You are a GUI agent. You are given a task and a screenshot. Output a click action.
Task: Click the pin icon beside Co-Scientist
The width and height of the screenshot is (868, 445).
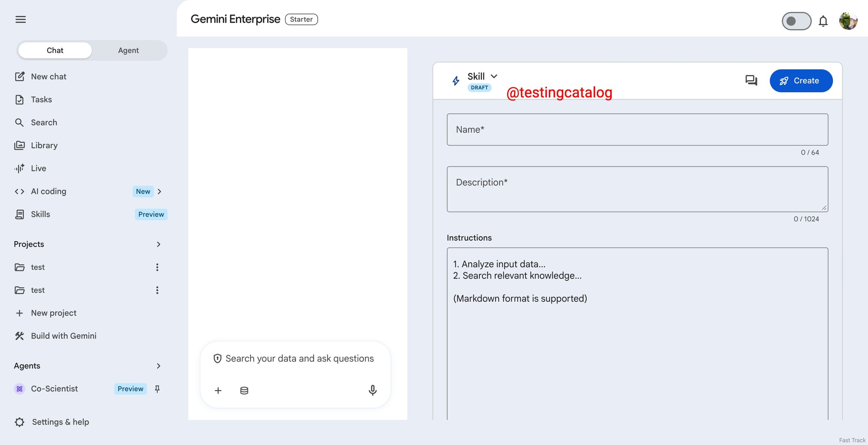coord(157,389)
